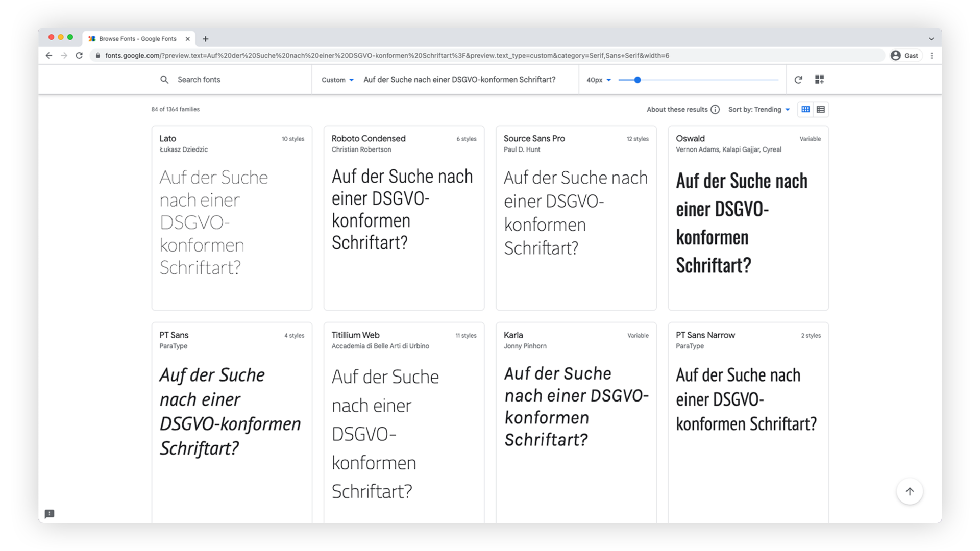Click the lock icon in the address bar
The height and width of the screenshot is (551, 980).
tap(98, 56)
